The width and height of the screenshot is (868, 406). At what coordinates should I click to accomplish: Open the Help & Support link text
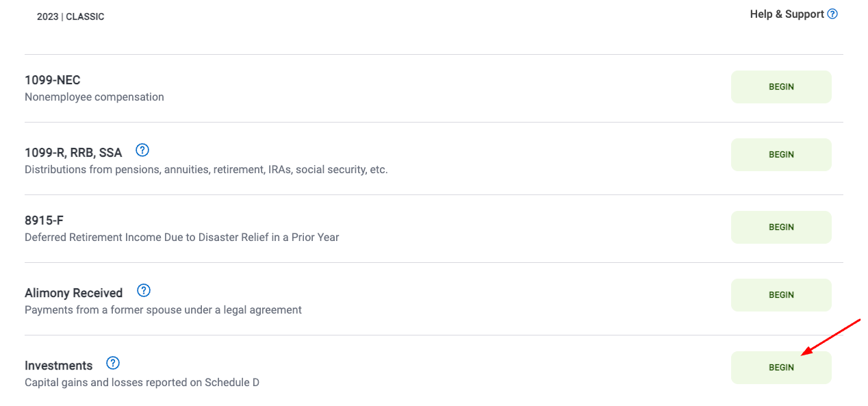point(787,14)
